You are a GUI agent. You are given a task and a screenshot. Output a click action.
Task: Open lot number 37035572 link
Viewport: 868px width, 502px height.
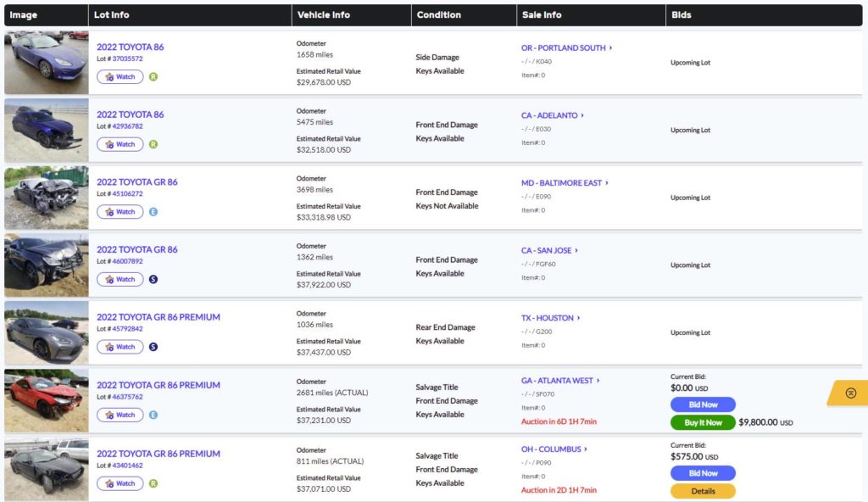127,59
